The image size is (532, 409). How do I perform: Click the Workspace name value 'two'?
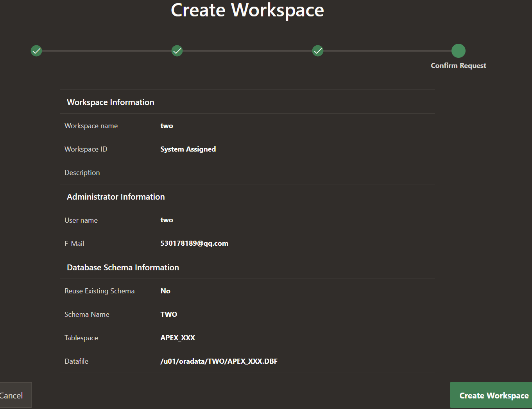pyautogui.click(x=167, y=126)
